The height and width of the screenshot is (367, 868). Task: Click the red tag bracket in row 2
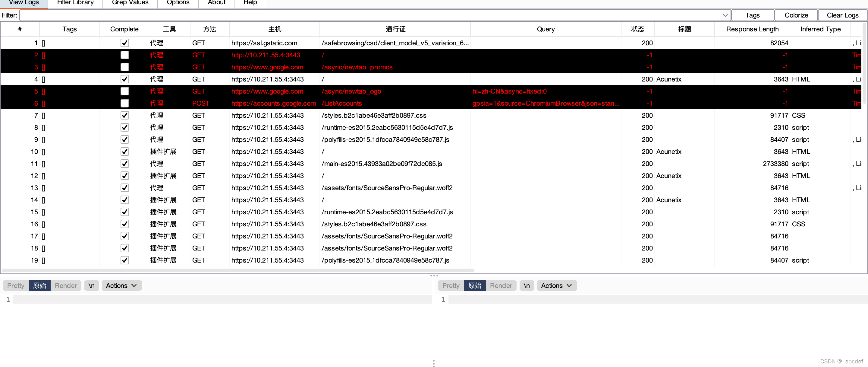[x=43, y=55]
